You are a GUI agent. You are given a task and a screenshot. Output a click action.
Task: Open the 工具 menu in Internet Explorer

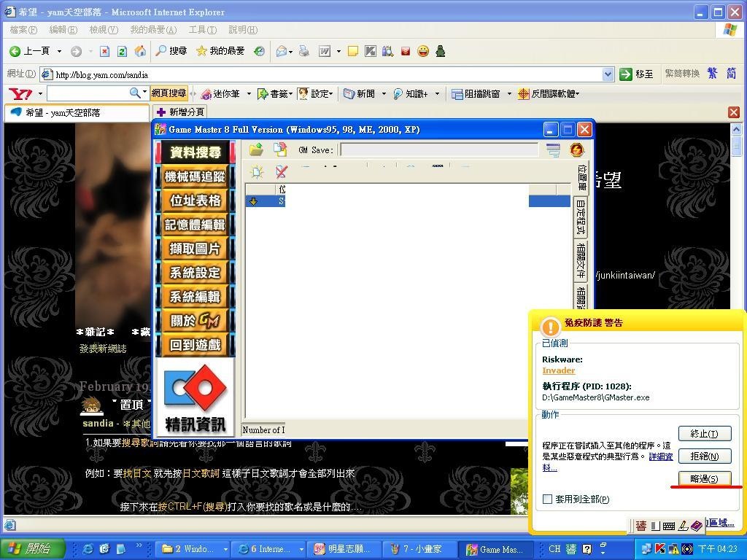pyautogui.click(x=203, y=30)
